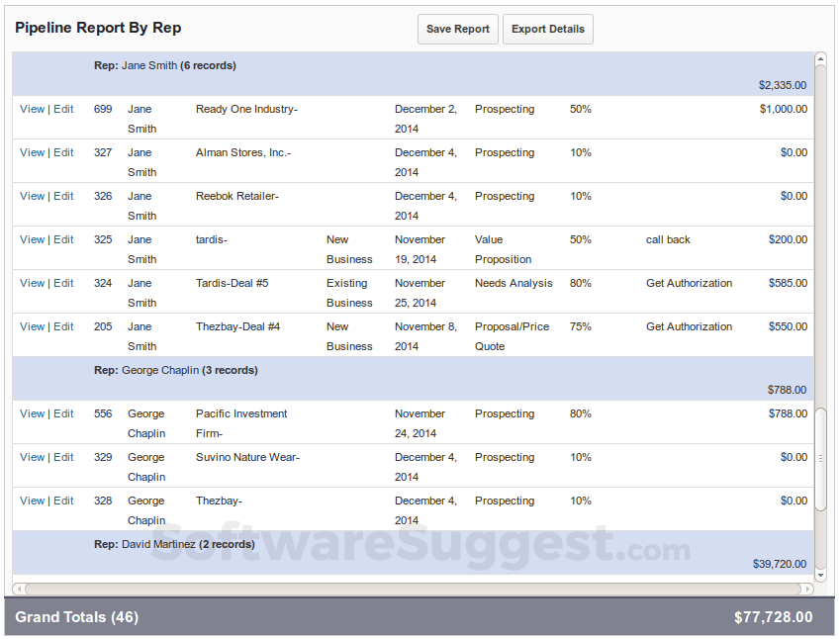Click the Save Report button

tap(457, 29)
